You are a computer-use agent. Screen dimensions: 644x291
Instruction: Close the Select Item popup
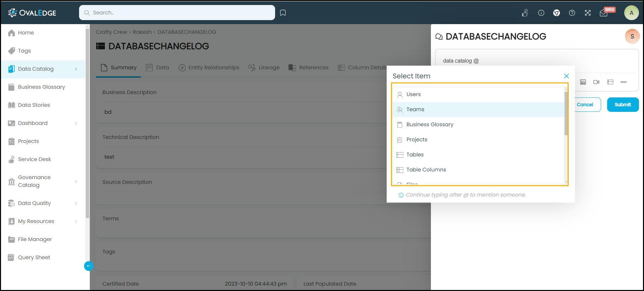(566, 76)
